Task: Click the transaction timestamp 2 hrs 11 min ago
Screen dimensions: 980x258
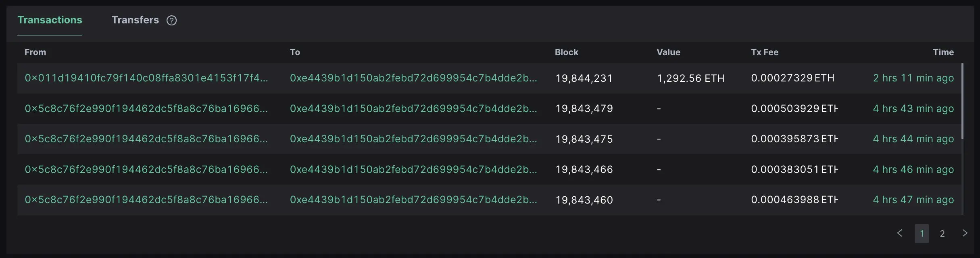Action: click(x=913, y=78)
